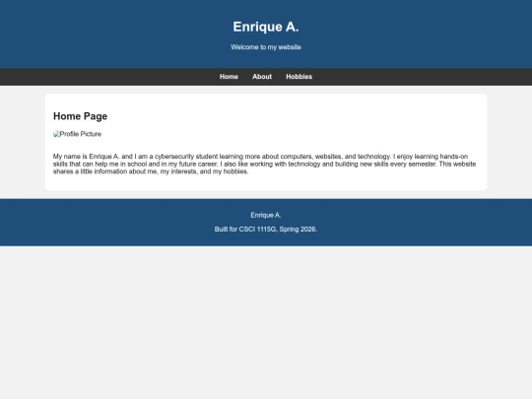Open the Hobbies page link

point(299,77)
